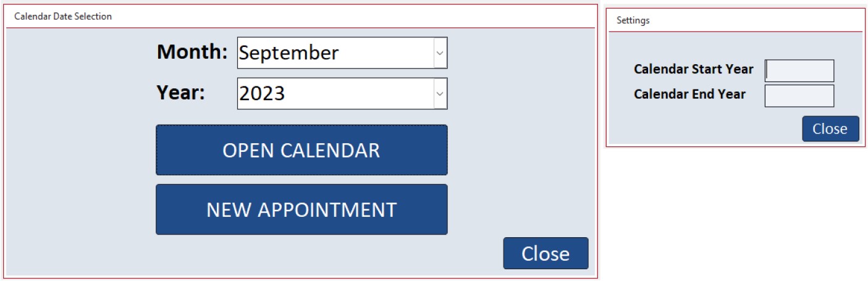868x281 pixels.
Task: Click the "Settings" panel title
Action: (x=633, y=20)
